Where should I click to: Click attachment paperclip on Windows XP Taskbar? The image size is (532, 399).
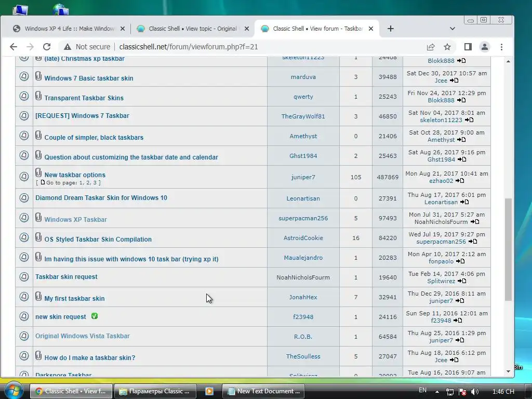(38, 217)
